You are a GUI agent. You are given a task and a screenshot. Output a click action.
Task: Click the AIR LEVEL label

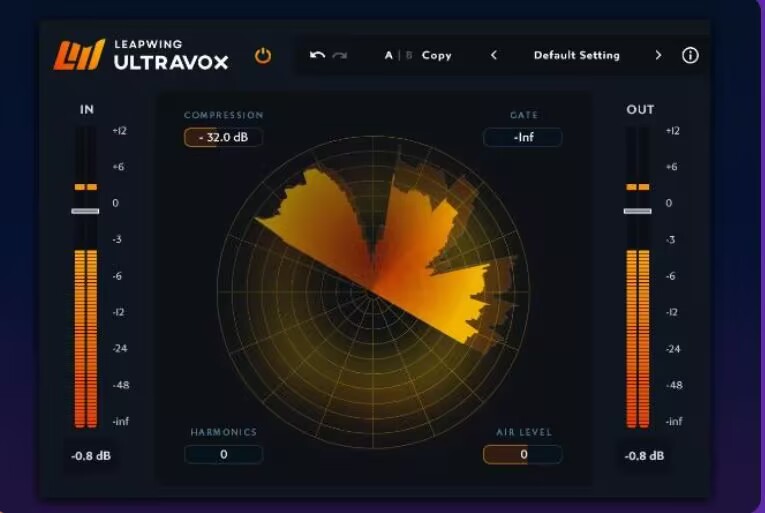pyautogui.click(x=524, y=432)
